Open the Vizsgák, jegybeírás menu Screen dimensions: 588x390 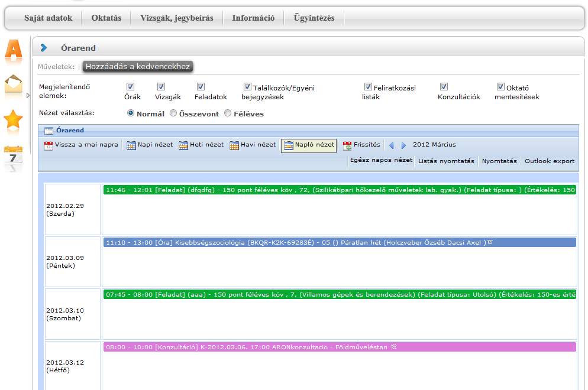(177, 18)
